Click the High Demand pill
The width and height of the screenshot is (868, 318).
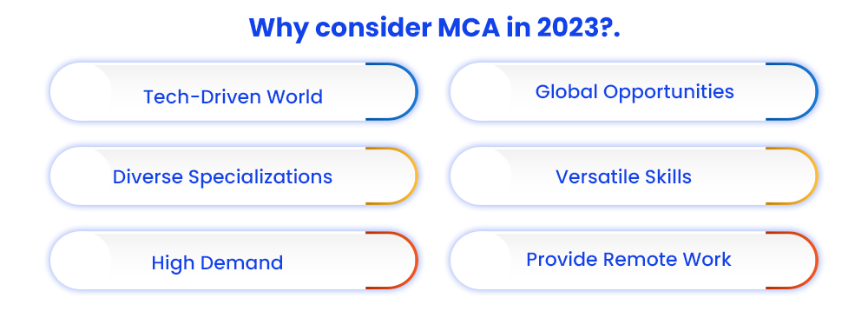click(x=233, y=261)
